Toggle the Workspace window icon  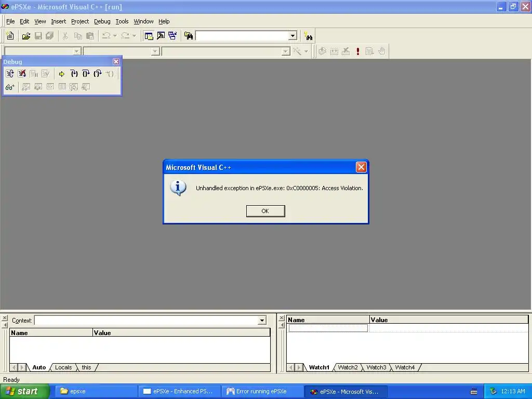pos(149,36)
